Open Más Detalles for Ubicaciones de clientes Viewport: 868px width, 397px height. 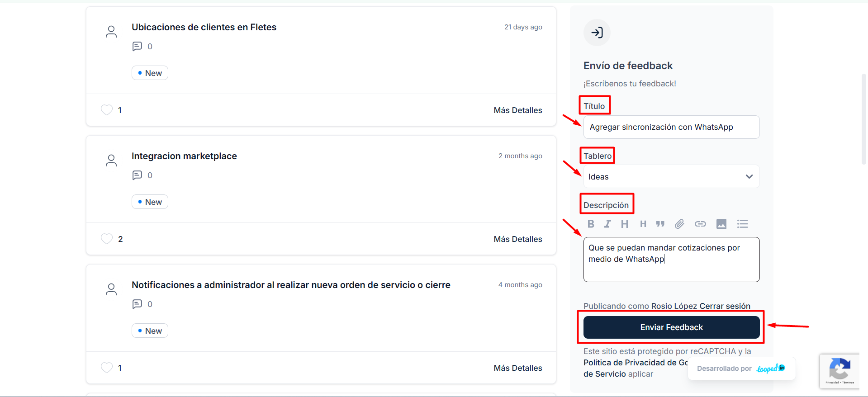(x=517, y=110)
